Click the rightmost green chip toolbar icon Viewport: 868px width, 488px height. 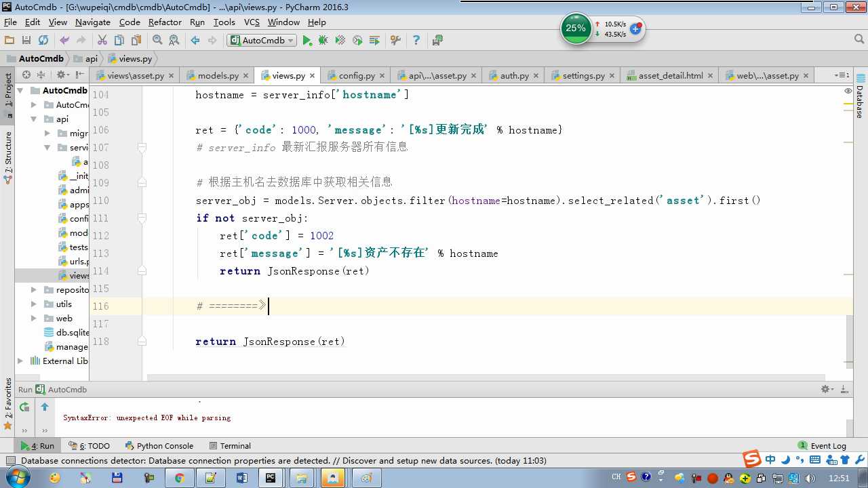(x=437, y=40)
